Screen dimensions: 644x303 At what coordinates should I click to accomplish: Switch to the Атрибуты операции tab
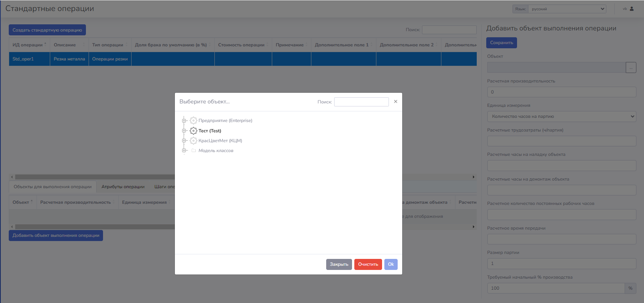pos(123,187)
